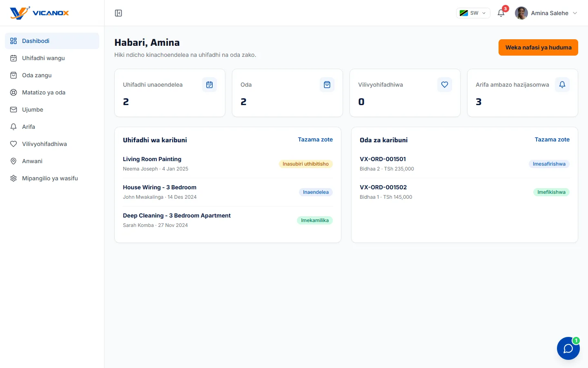The width and height of the screenshot is (588, 368).
Task: Expand the Amina Salehe account menu chevron
Action: pos(575,13)
